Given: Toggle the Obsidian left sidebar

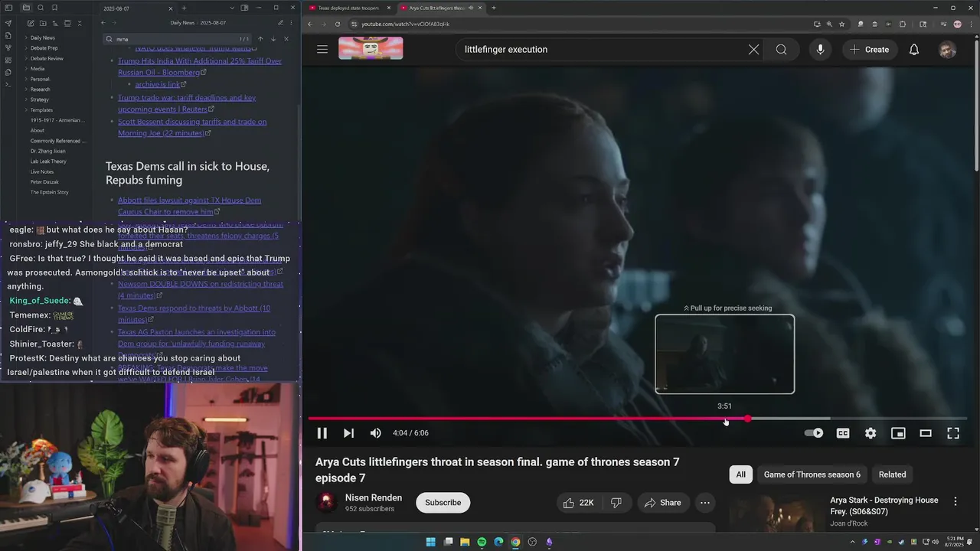Looking at the screenshot, I should point(8,8).
